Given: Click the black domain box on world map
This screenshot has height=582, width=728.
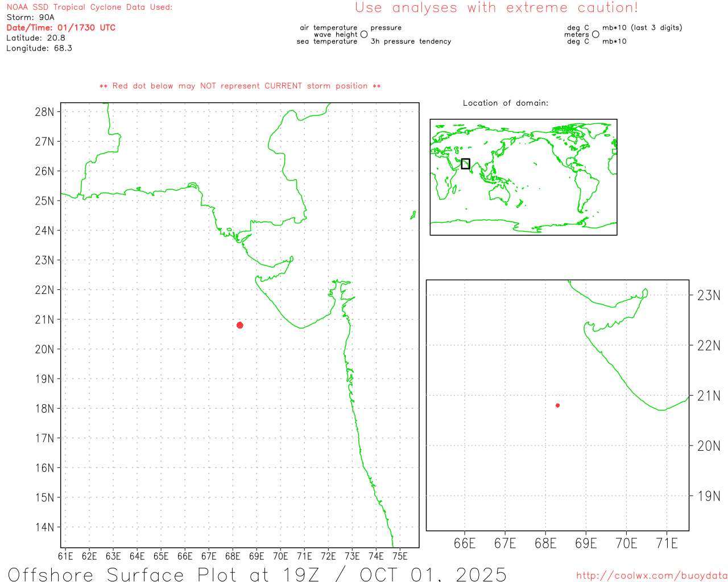Looking at the screenshot, I should tap(465, 164).
